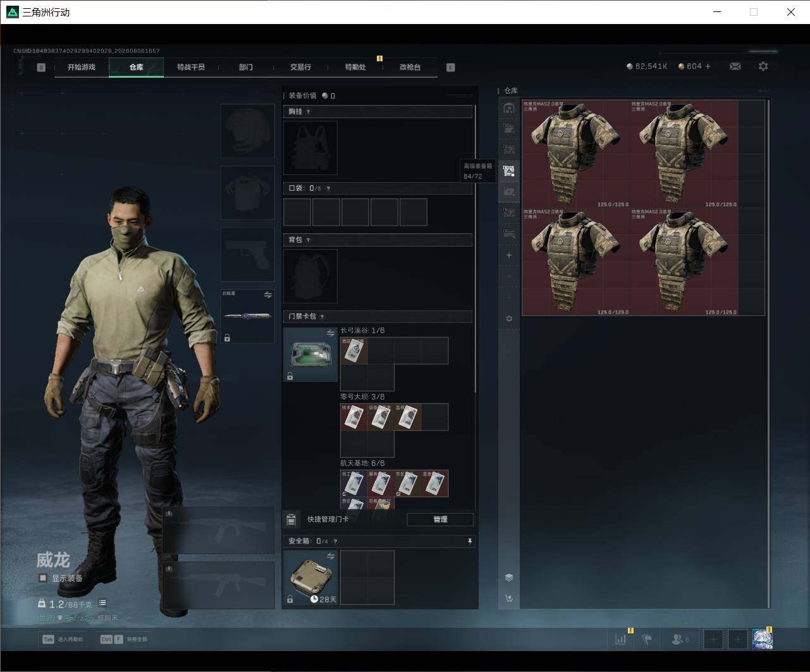This screenshot has height=672, width=810.
Task: Click the Tab 进入特勤处 shortcut button
Action: click(x=63, y=639)
